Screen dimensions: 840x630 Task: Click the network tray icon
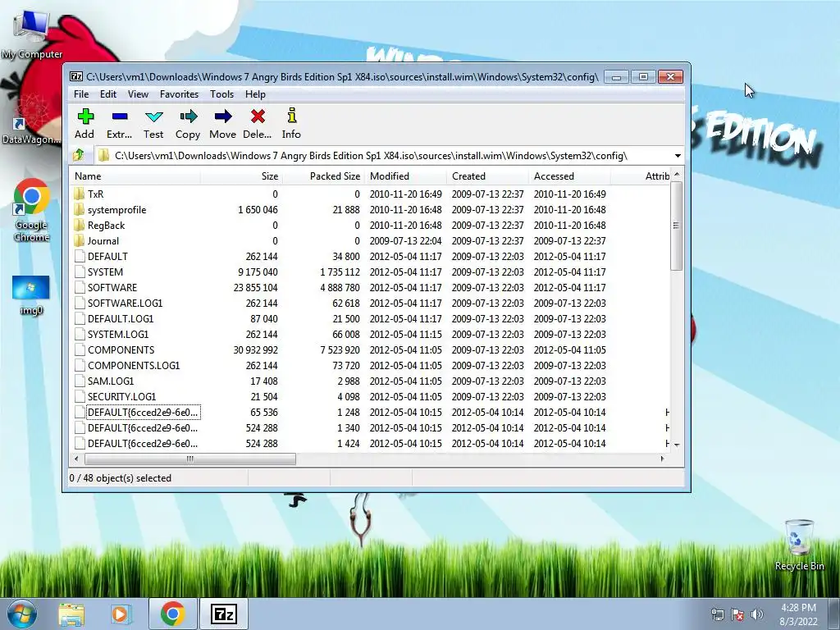click(717, 614)
